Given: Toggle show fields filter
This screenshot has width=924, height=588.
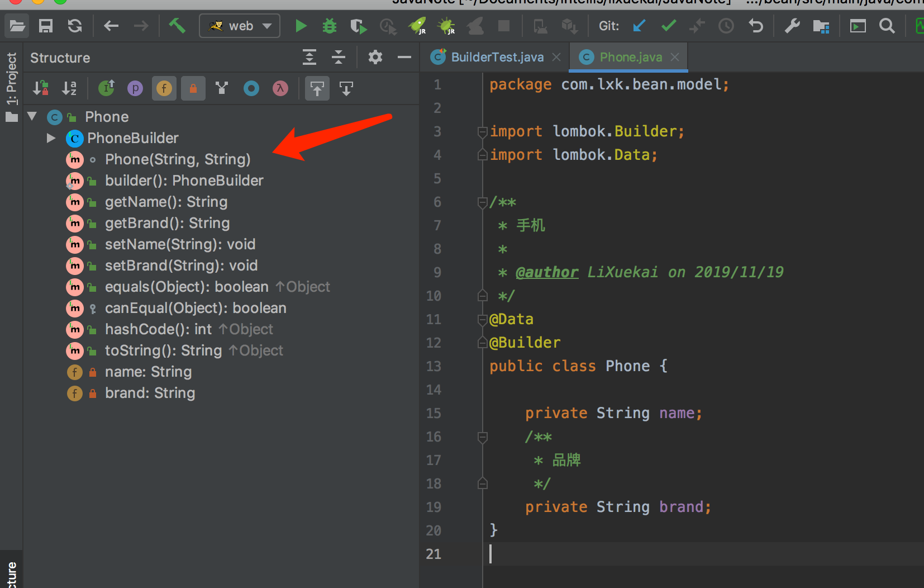Looking at the screenshot, I should click(164, 88).
